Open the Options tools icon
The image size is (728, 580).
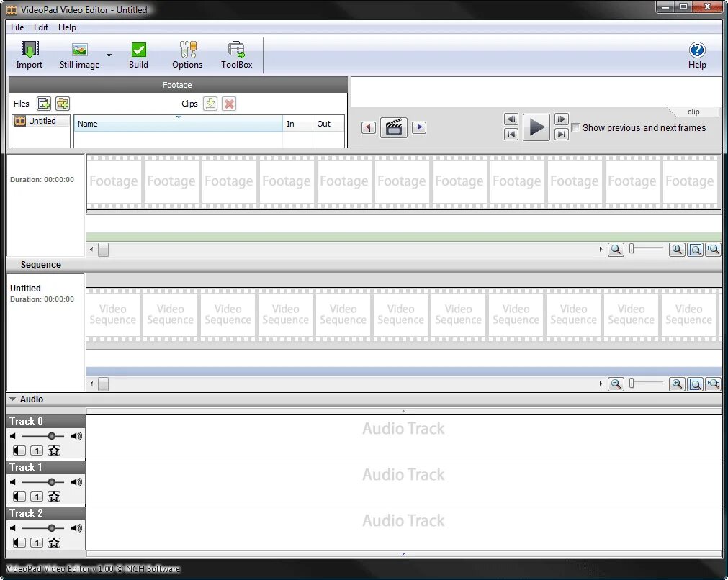(187, 49)
